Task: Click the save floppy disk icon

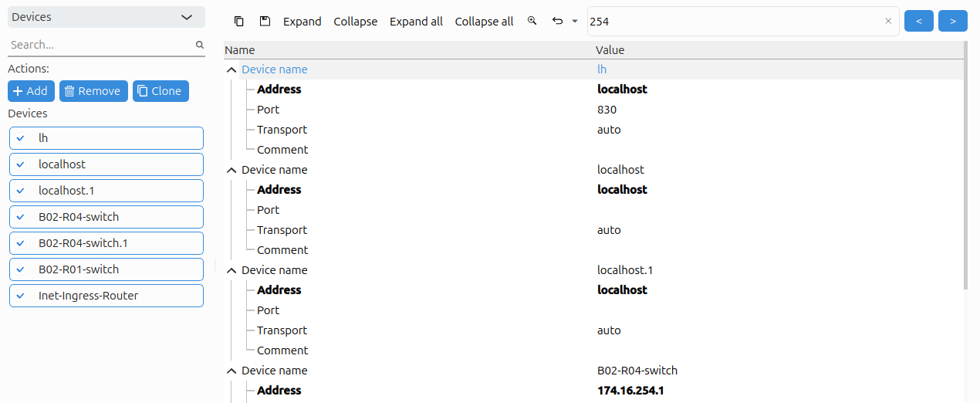Action: click(265, 21)
